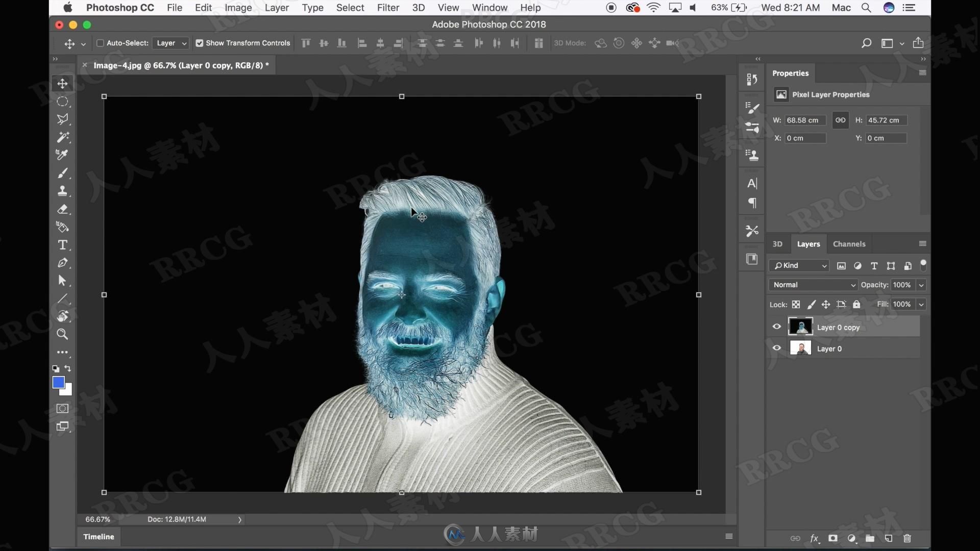Image resolution: width=980 pixels, height=551 pixels.
Task: Open the Layer menu
Action: [x=275, y=7]
